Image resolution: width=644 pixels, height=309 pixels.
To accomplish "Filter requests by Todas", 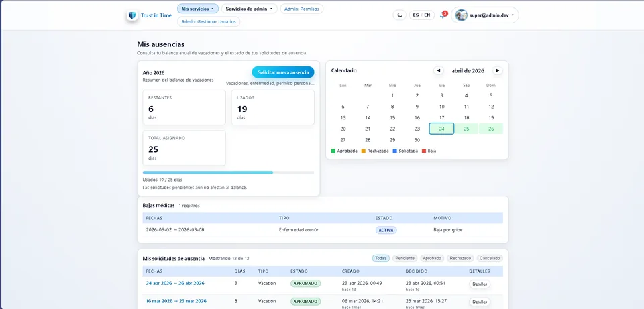I will pyautogui.click(x=381, y=258).
